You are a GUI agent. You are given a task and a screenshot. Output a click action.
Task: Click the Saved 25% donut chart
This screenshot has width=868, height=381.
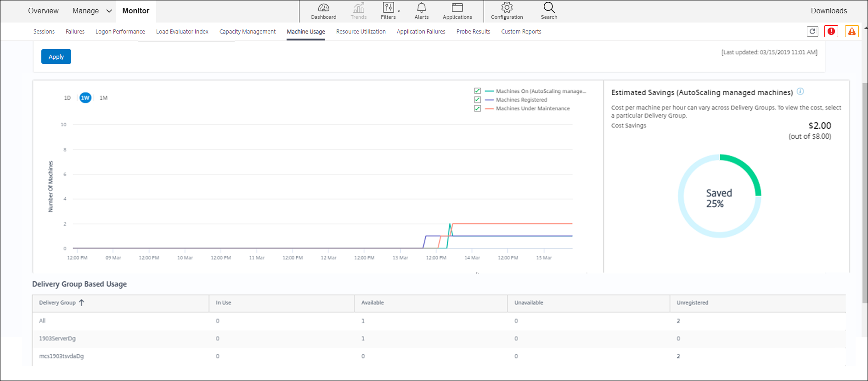point(719,196)
